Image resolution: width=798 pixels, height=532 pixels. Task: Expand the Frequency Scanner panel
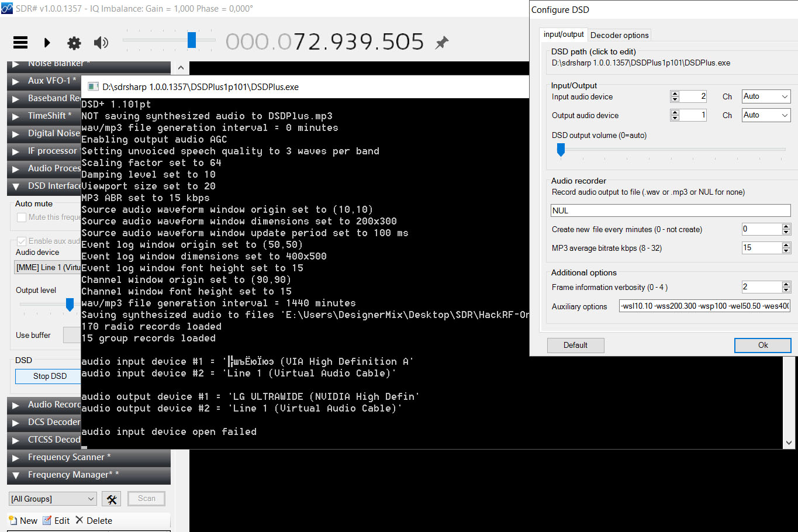[x=16, y=457]
